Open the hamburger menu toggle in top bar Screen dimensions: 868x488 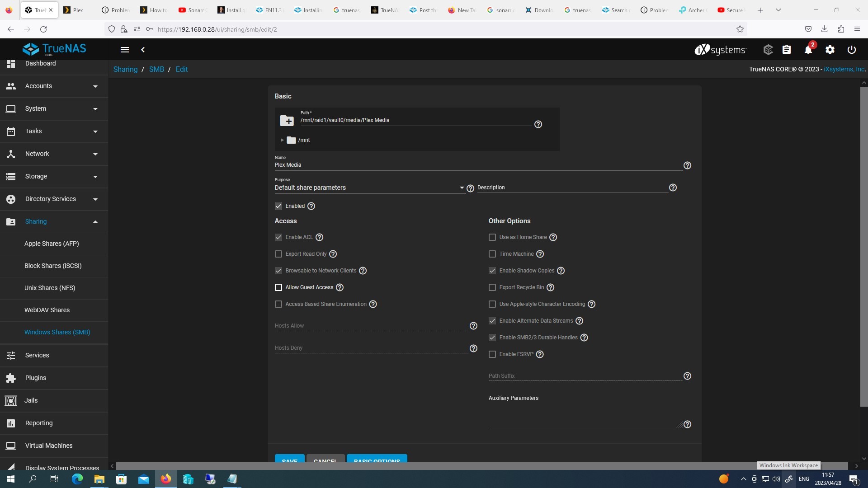125,50
